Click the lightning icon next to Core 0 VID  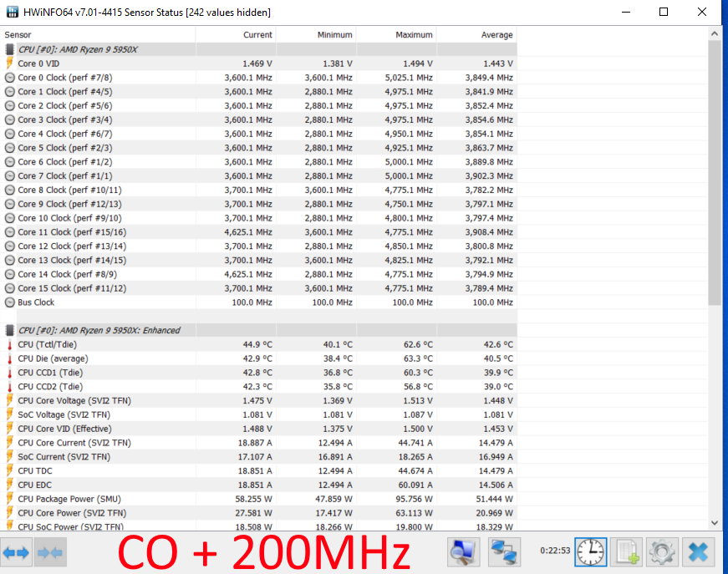9,63
